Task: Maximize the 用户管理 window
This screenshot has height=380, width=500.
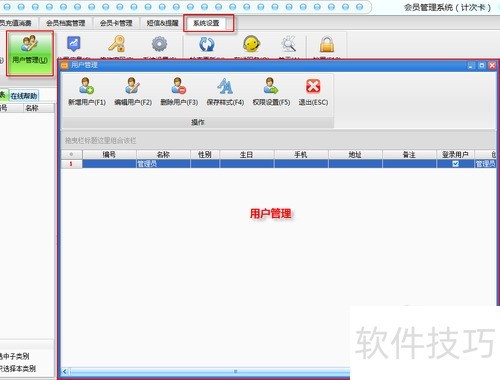Action: click(x=482, y=66)
